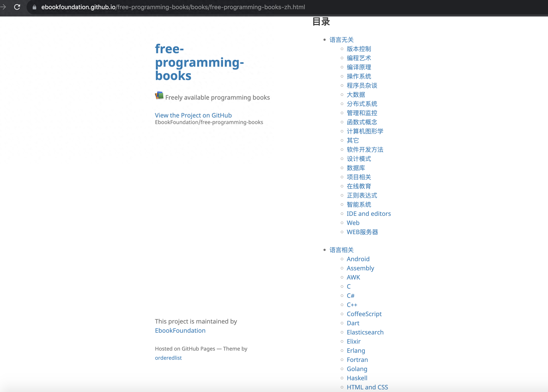
Task: Click the browser address bar URL
Action: coord(173,7)
